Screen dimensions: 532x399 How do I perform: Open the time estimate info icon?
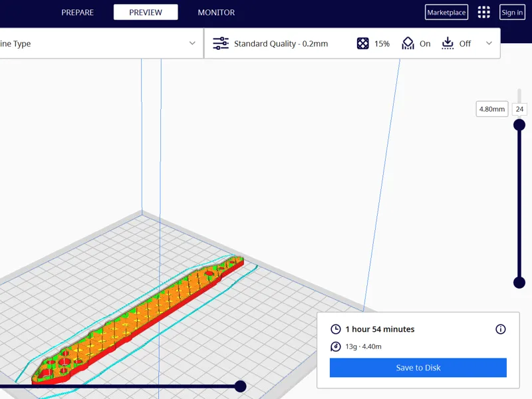coord(501,329)
